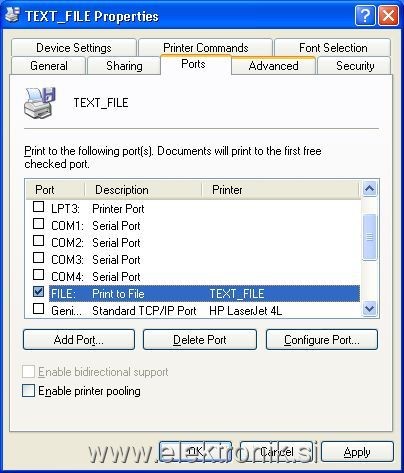Click TEXT_FILE in the Printer column

coord(237,294)
